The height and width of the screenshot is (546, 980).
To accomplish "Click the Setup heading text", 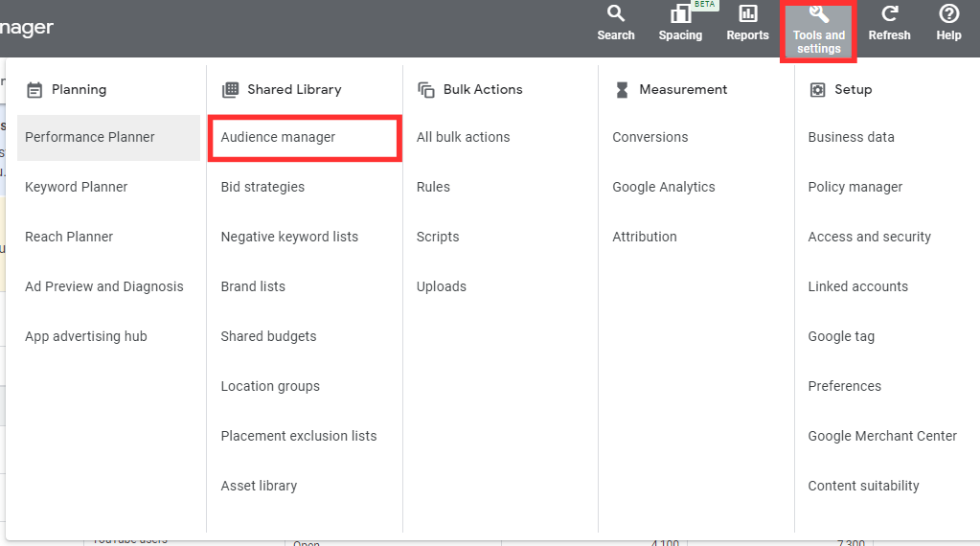I will pos(854,89).
